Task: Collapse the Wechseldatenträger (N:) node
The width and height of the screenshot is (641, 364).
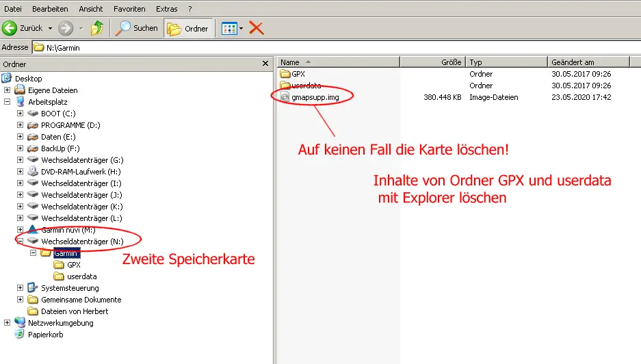Action: 20,242
